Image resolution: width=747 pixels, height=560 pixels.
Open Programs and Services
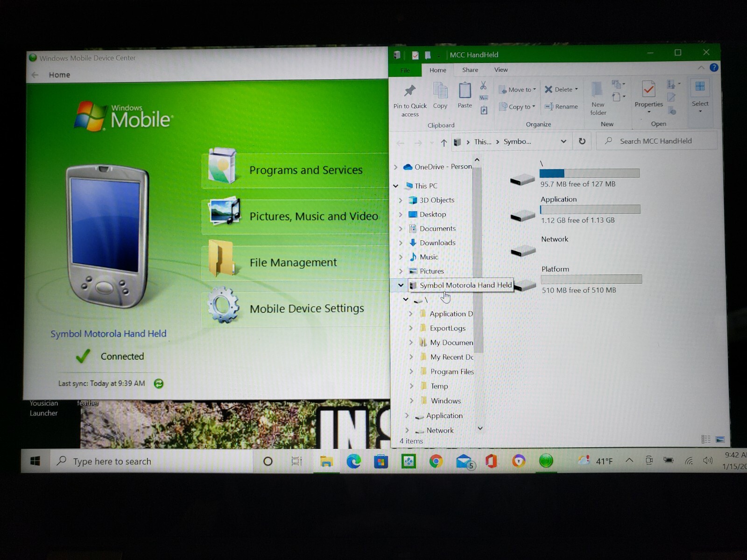295,170
